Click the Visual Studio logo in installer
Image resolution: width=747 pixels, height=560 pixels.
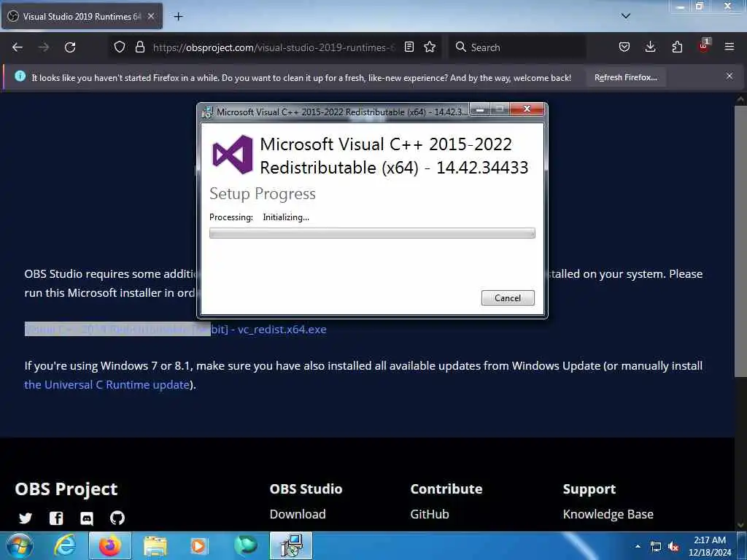click(x=233, y=155)
